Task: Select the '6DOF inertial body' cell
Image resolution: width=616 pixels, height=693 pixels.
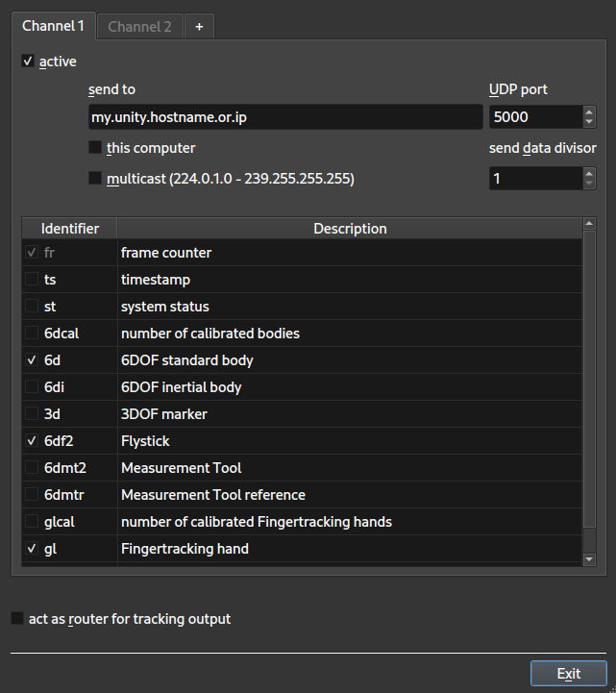Action: coord(350,387)
